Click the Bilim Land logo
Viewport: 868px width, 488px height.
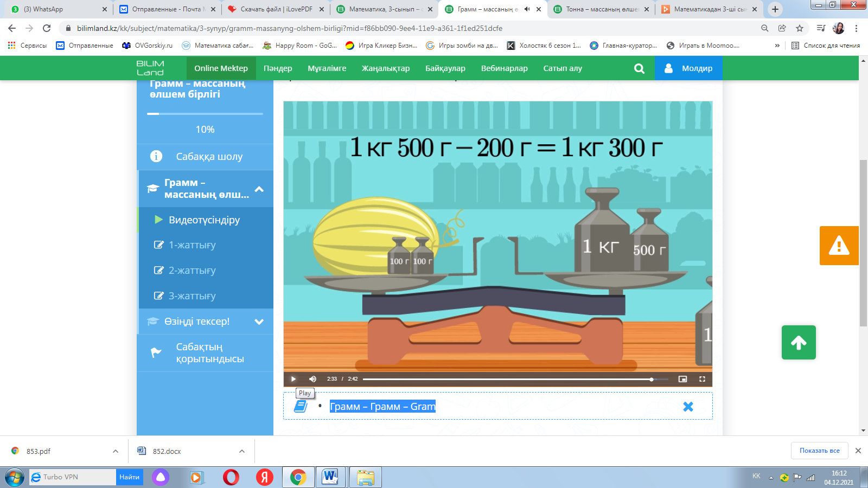tap(150, 68)
